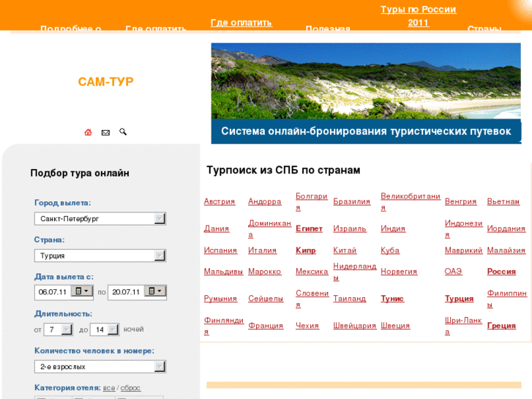Expand number of people in room dropdown
Screen dimensions: 532x399
coord(160,366)
